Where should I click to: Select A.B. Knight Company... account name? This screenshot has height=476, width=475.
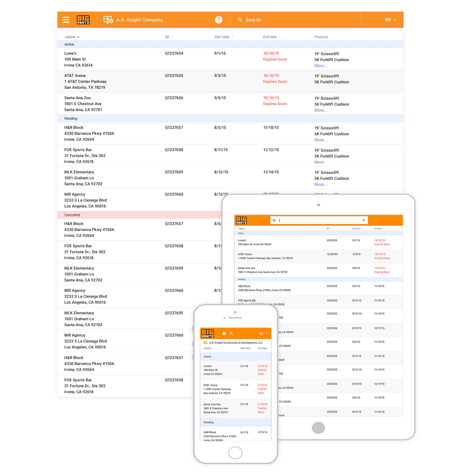click(x=141, y=20)
